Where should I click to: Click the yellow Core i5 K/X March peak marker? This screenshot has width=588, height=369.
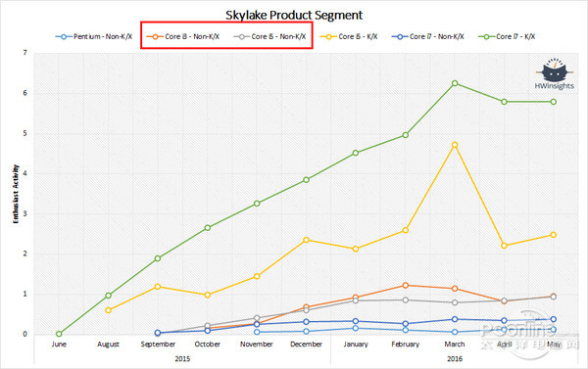coord(455,145)
